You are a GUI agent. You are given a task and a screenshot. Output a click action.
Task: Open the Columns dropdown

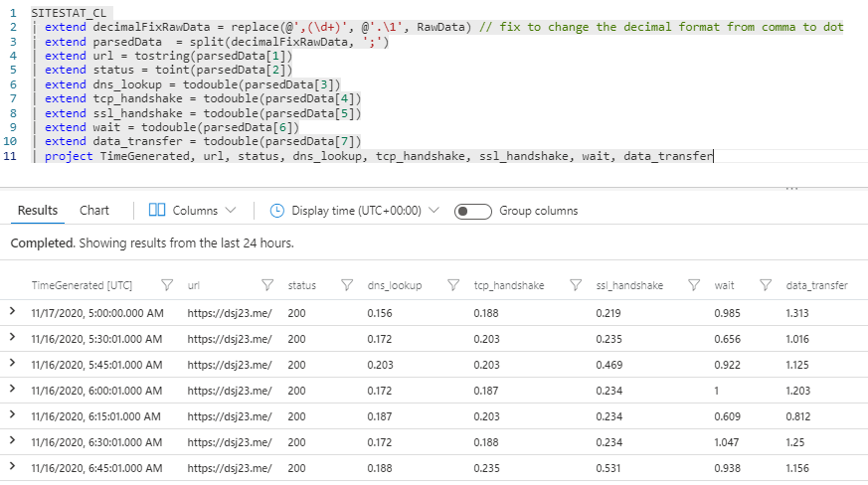tap(192, 211)
